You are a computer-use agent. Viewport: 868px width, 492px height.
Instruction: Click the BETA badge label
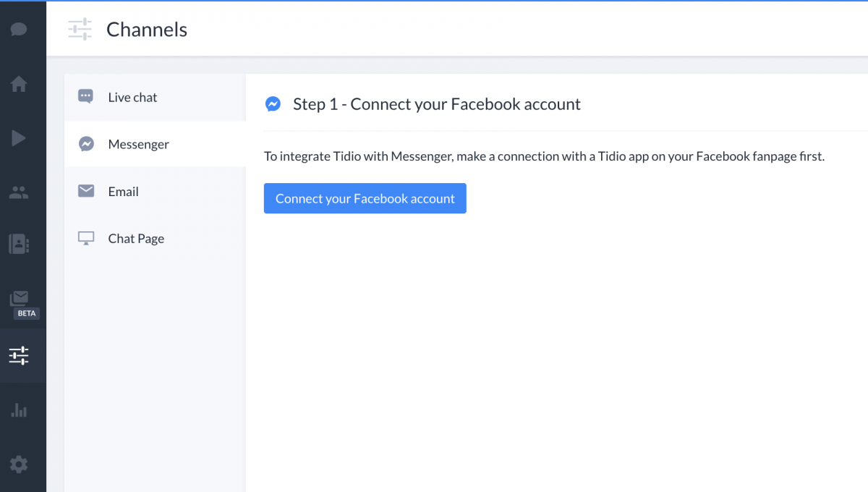[x=27, y=314]
